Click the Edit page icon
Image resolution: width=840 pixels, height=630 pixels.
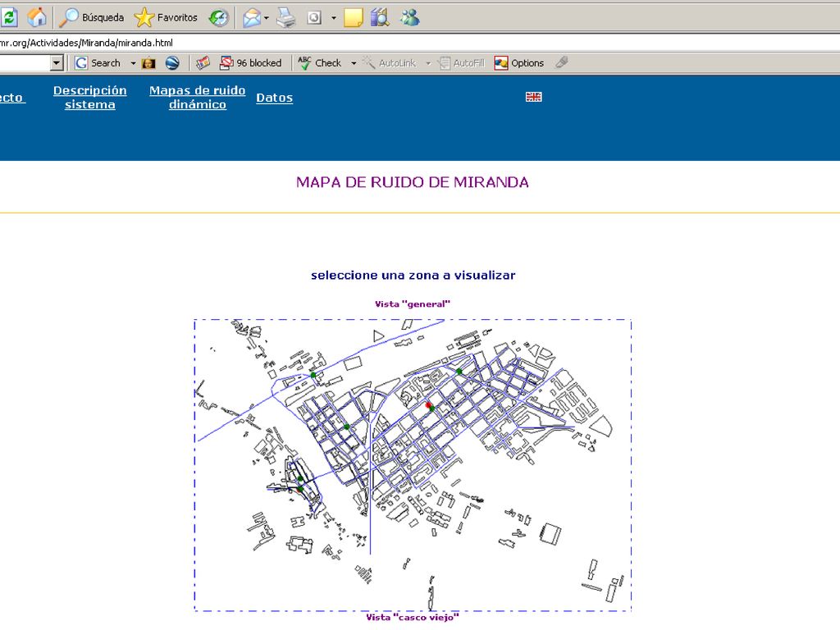point(314,18)
